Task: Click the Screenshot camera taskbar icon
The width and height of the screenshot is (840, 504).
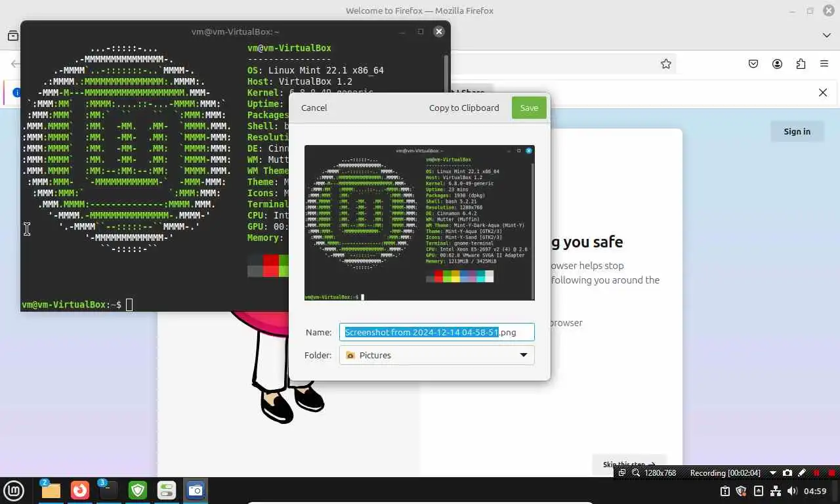Action: [x=196, y=490]
